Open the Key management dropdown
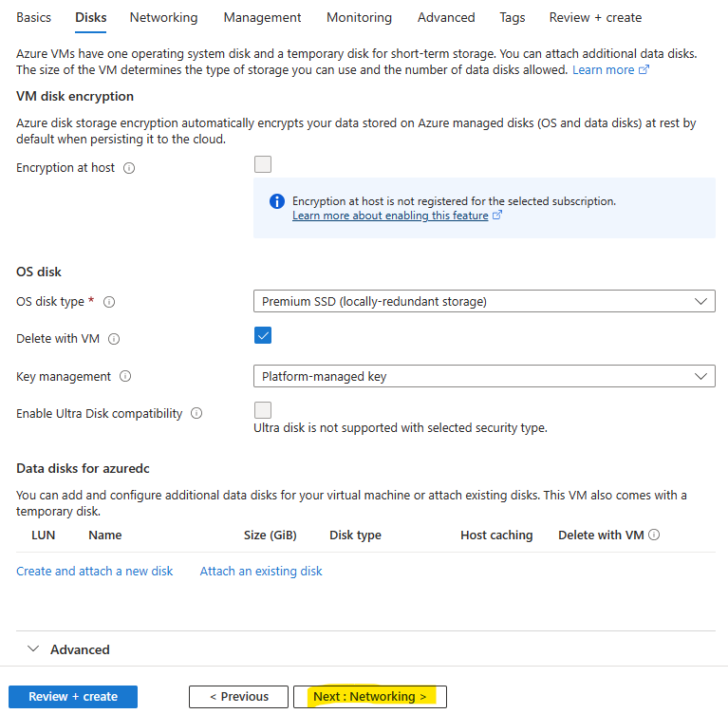 click(x=484, y=376)
